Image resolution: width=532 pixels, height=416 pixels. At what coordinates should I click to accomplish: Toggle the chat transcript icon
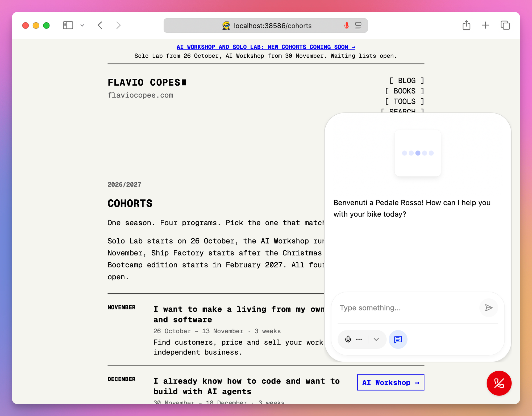tap(398, 339)
